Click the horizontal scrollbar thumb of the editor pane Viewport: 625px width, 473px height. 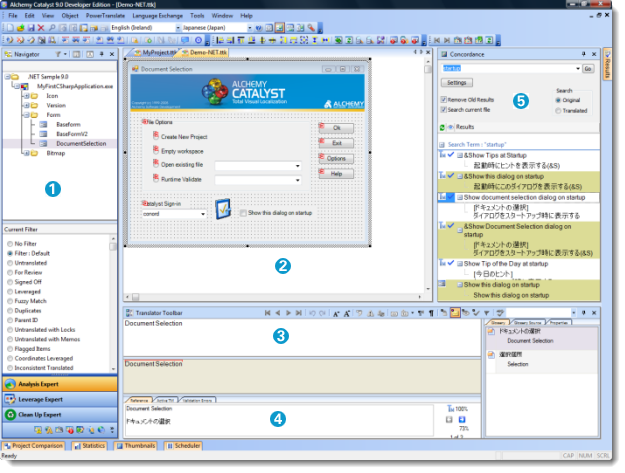click(x=136, y=297)
